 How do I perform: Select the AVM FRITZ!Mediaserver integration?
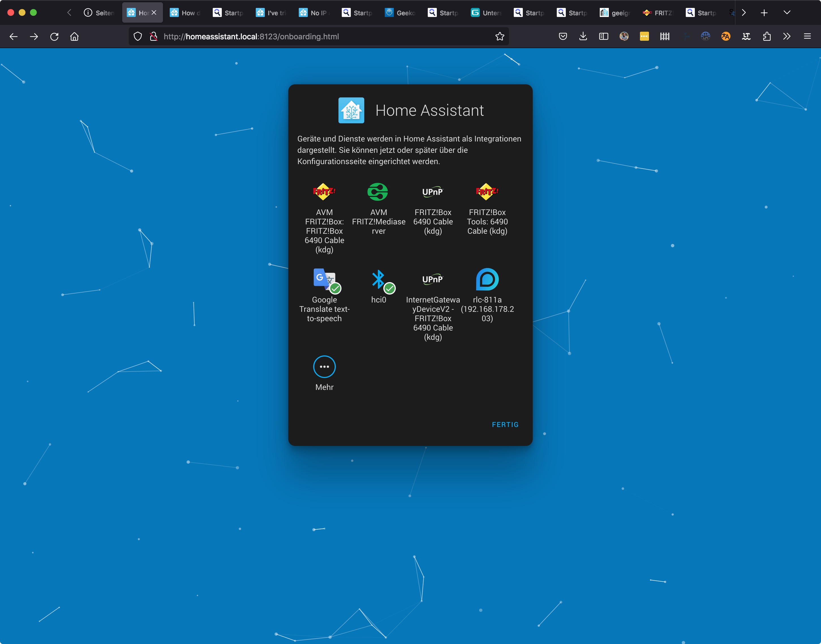click(x=378, y=192)
